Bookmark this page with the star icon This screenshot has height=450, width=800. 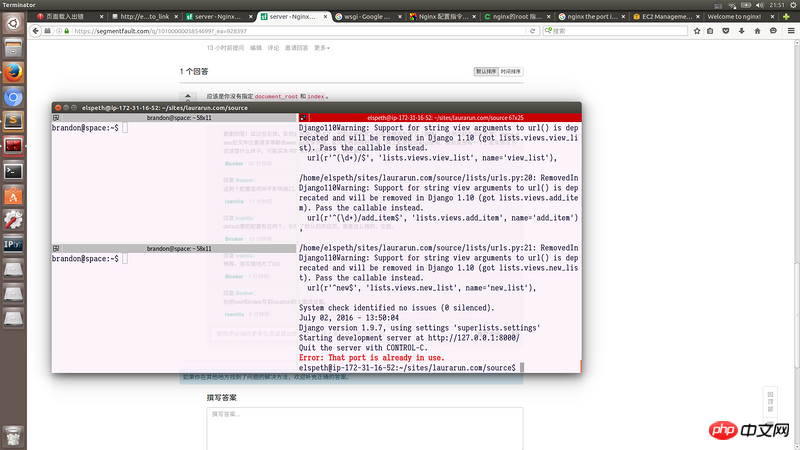pyautogui.click(x=697, y=31)
